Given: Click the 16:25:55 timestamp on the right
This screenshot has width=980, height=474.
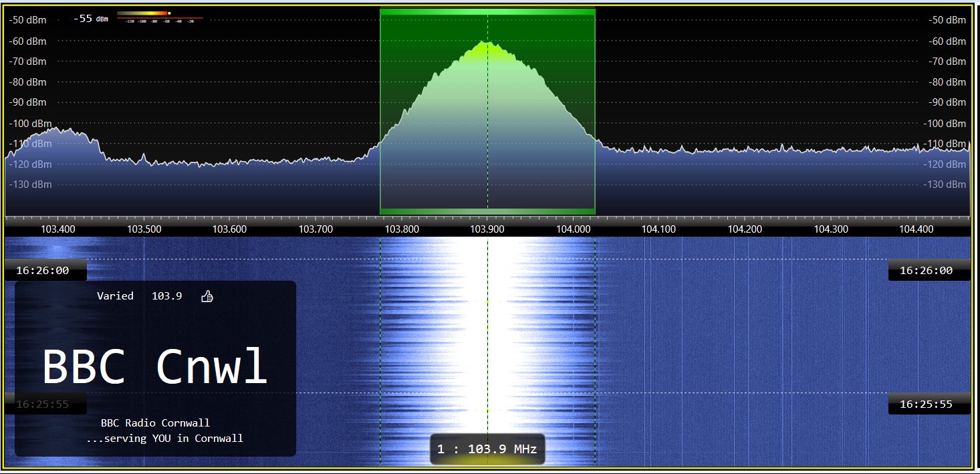Looking at the screenshot, I should (x=928, y=404).
